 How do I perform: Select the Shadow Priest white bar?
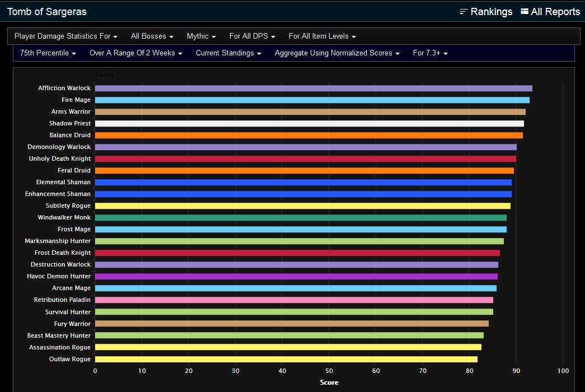tap(309, 124)
